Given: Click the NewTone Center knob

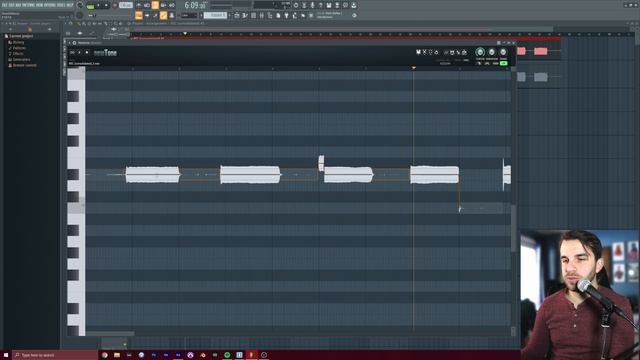Looking at the screenshot, I should click(x=480, y=52).
